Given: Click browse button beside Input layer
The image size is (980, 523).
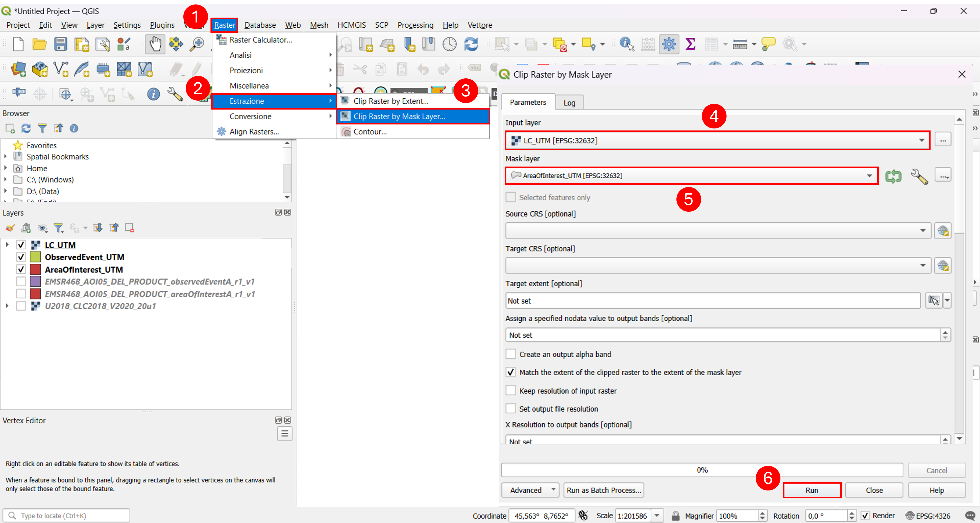Looking at the screenshot, I should [x=943, y=140].
